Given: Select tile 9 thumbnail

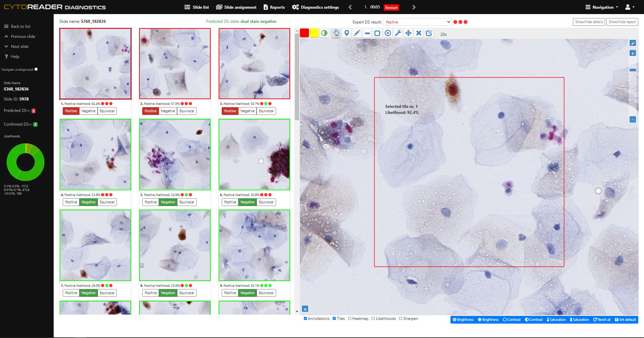Looking at the screenshot, I should pos(254,246).
